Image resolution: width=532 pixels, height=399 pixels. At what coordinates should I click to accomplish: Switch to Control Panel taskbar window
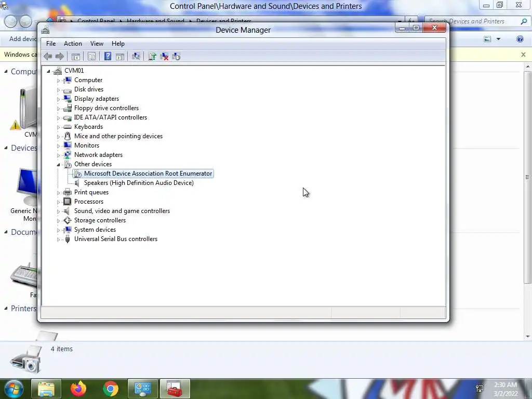click(142, 389)
